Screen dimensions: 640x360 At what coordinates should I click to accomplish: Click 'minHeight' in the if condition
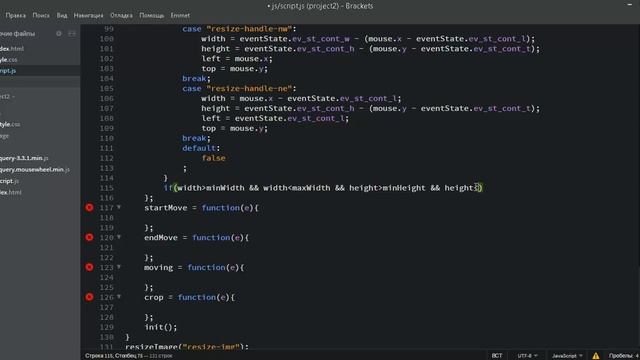(x=404, y=188)
